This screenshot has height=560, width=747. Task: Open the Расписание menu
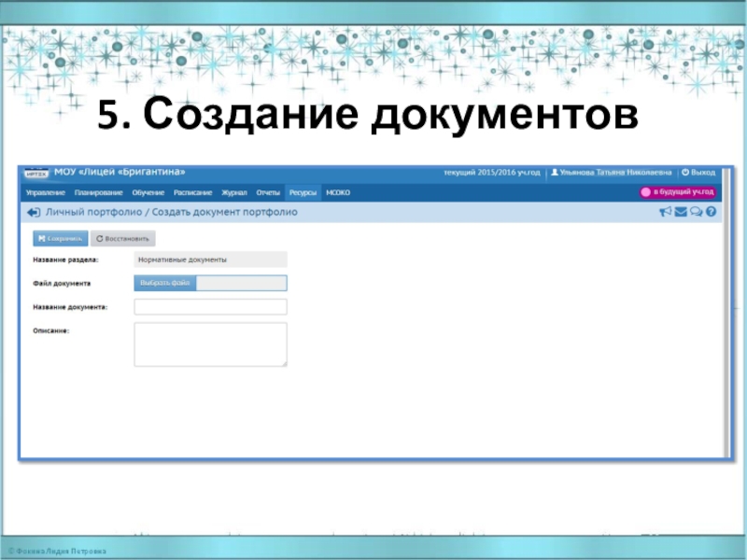click(x=192, y=193)
